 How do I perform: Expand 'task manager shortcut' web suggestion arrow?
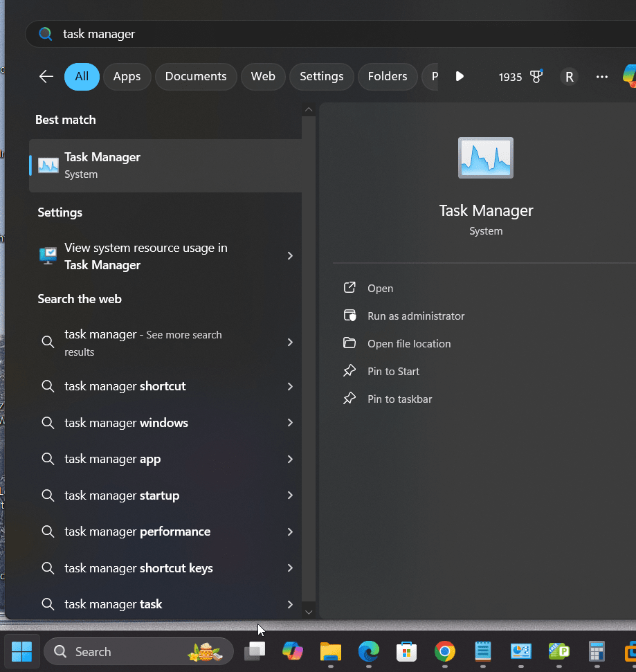(x=290, y=386)
